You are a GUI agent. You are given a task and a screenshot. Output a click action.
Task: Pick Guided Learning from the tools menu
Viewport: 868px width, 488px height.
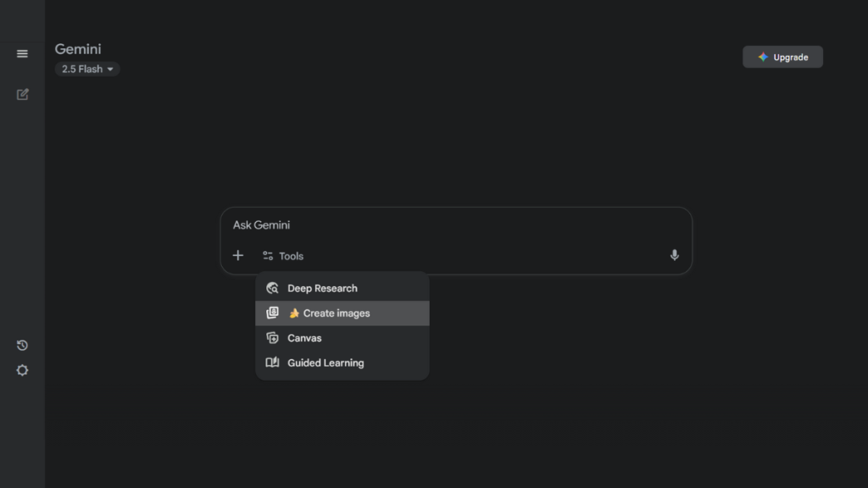(325, 363)
